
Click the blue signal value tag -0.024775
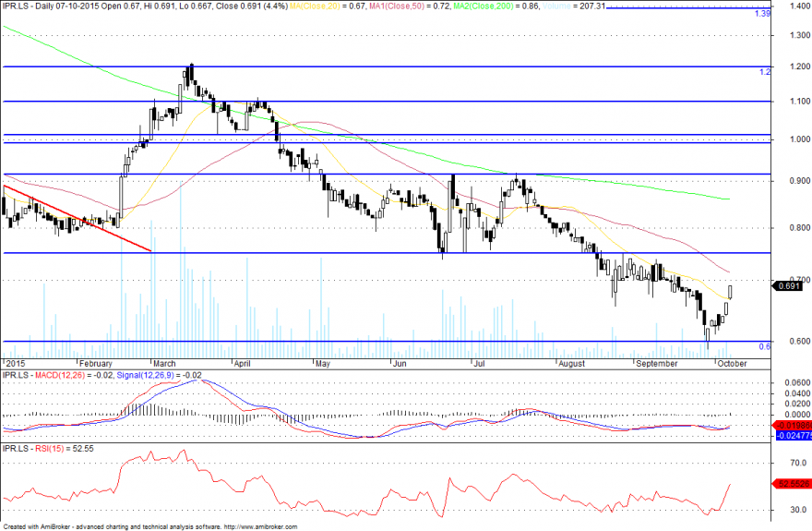[x=794, y=436]
